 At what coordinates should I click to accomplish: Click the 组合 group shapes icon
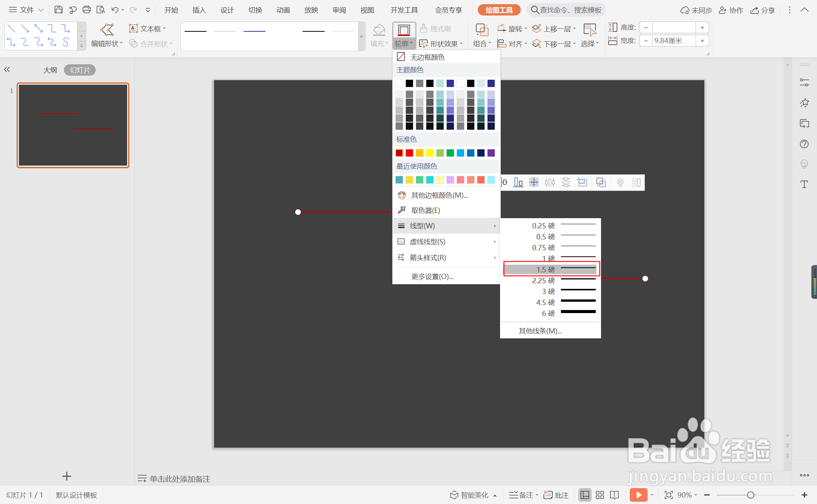(x=482, y=30)
